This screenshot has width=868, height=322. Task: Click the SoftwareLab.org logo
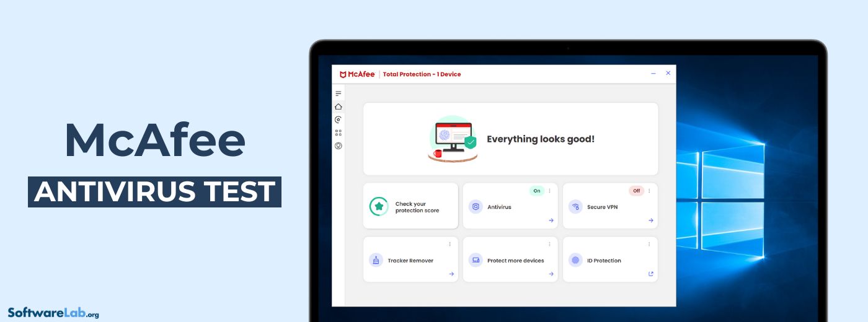(53, 313)
